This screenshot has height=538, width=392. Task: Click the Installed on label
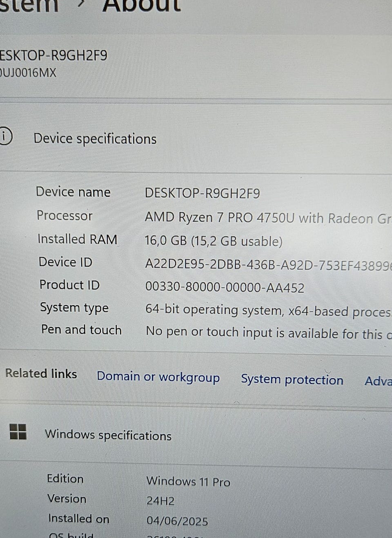[x=79, y=519]
